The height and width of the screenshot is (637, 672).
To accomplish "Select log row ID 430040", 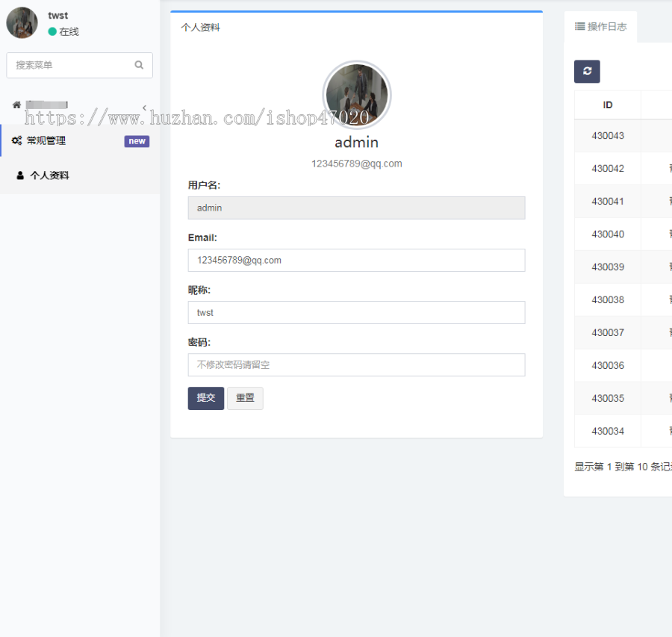I will [x=608, y=234].
